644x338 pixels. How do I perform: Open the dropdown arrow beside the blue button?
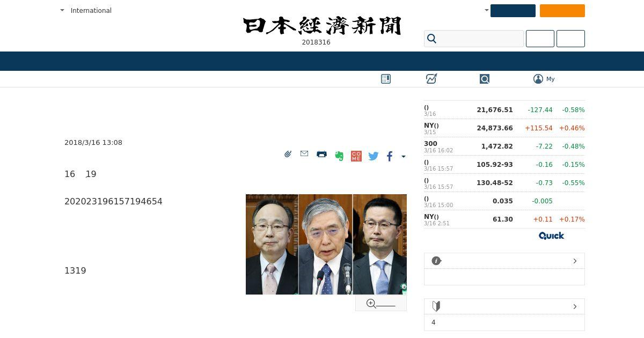(x=486, y=10)
